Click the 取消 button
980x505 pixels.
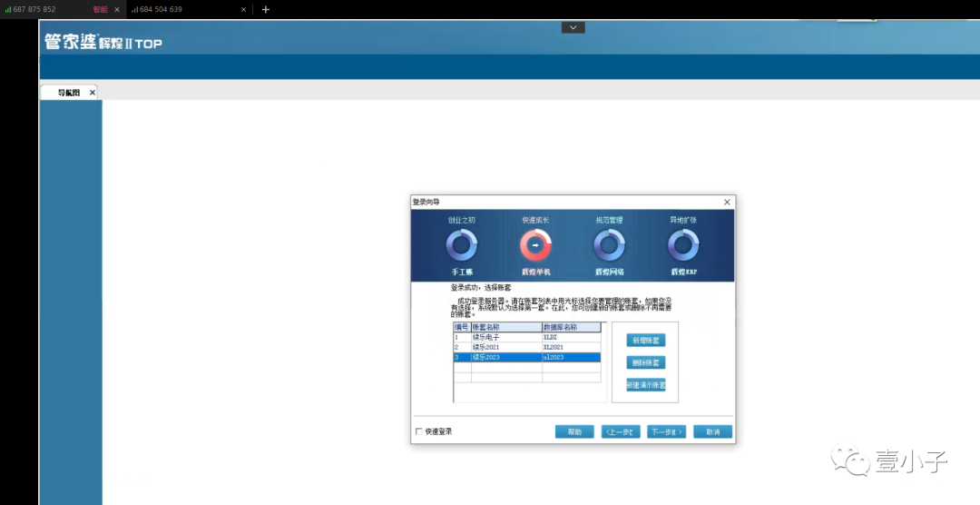[712, 431]
